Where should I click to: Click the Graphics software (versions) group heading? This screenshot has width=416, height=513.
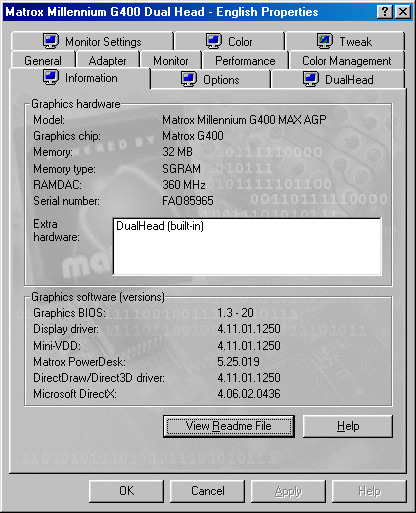[98, 297]
